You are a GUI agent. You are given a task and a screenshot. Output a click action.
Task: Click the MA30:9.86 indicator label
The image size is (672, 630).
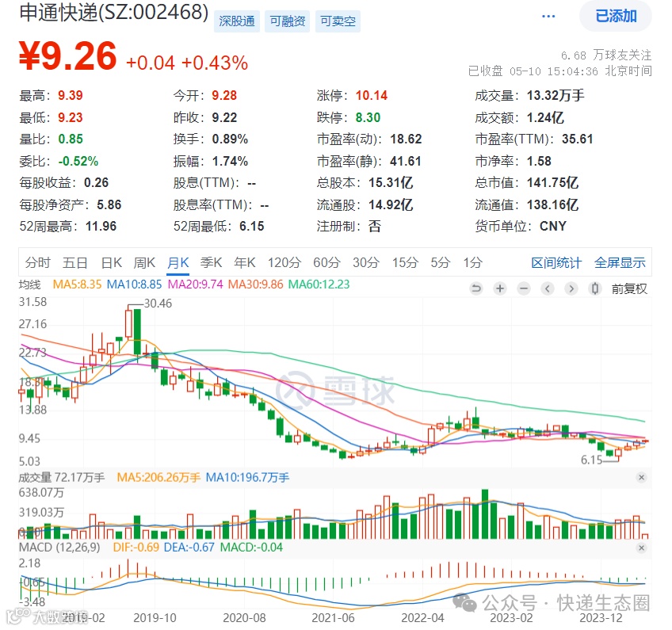coord(255,284)
